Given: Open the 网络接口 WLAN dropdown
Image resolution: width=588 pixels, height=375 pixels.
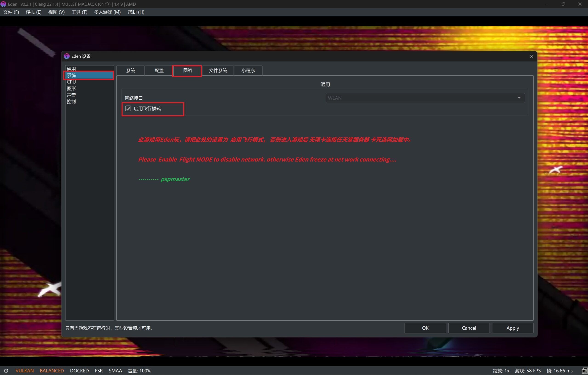Looking at the screenshot, I should pyautogui.click(x=425, y=98).
